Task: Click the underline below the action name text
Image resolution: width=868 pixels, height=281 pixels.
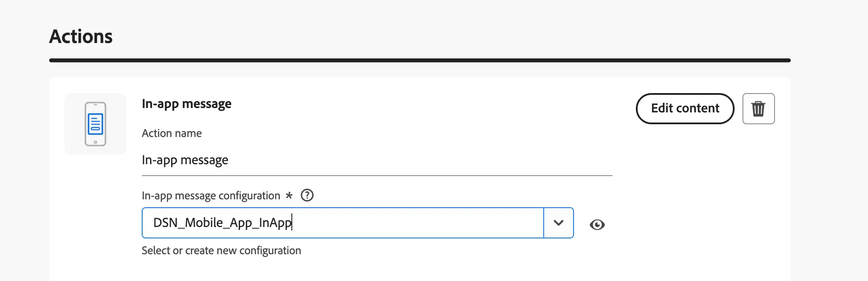Action: click(x=377, y=175)
